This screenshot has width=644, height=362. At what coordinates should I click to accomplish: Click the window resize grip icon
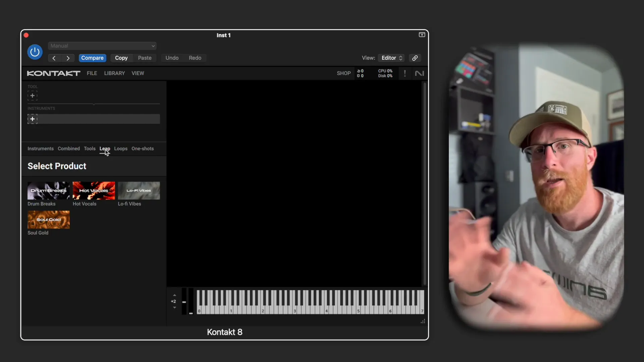click(x=423, y=321)
